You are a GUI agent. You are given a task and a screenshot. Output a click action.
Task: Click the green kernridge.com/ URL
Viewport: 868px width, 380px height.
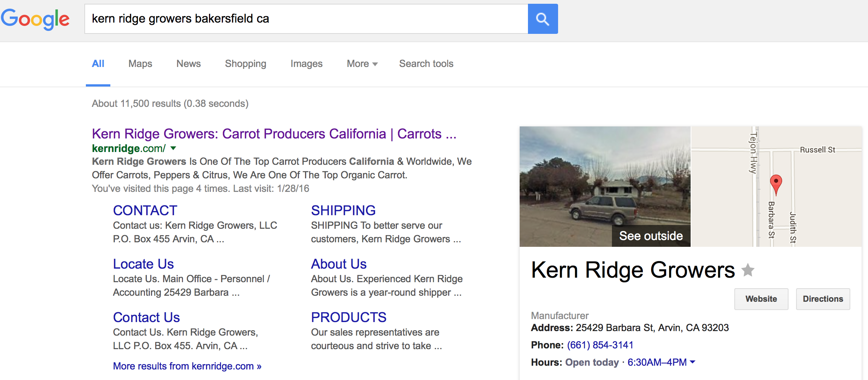click(x=129, y=149)
